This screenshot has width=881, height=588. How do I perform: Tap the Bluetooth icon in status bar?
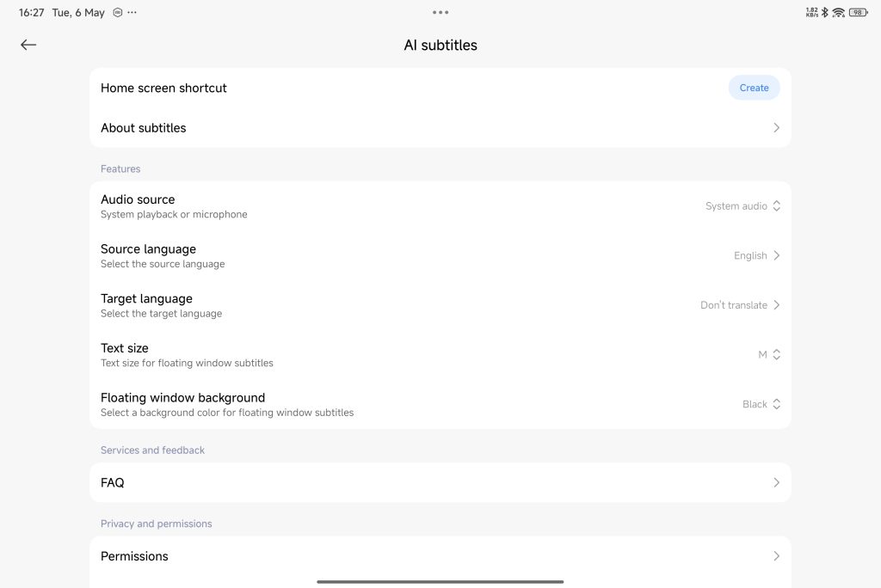pyautogui.click(x=824, y=13)
